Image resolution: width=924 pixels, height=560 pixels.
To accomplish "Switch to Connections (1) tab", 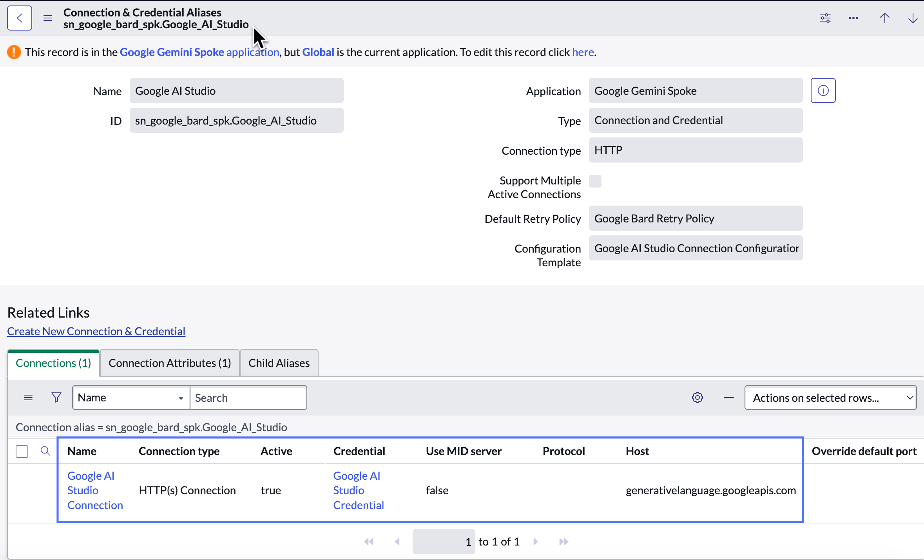I will (54, 363).
